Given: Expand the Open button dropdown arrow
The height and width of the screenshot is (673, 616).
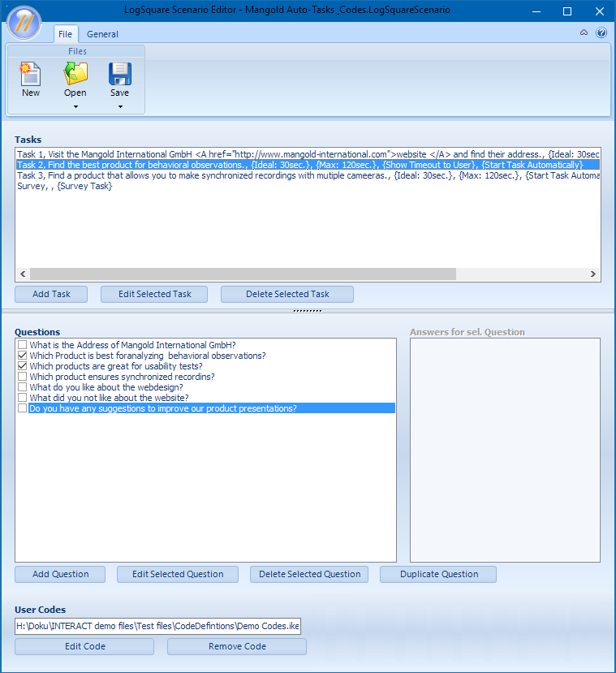Looking at the screenshot, I should click(x=75, y=106).
